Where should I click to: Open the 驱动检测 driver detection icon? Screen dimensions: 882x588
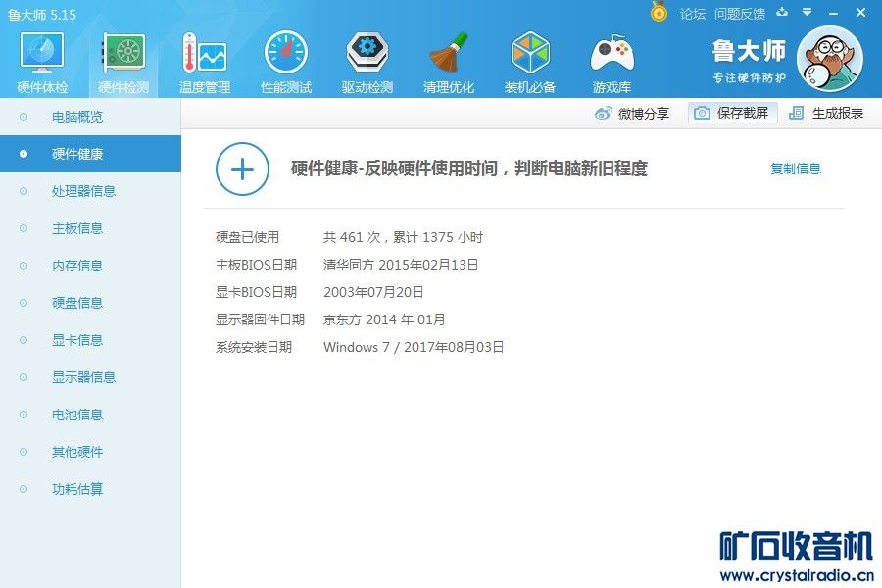367,63
